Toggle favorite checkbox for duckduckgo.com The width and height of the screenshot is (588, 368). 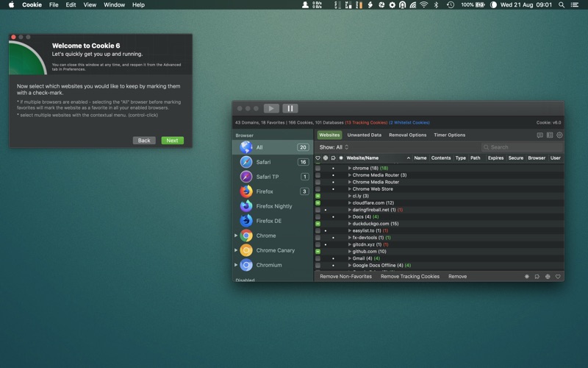click(x=318, y=224)
